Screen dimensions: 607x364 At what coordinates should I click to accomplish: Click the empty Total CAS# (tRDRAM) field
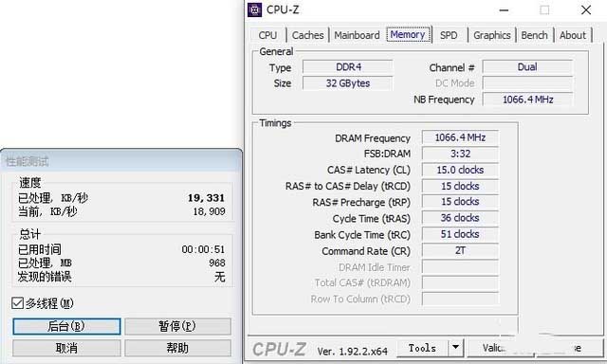[x=460, y=282]
